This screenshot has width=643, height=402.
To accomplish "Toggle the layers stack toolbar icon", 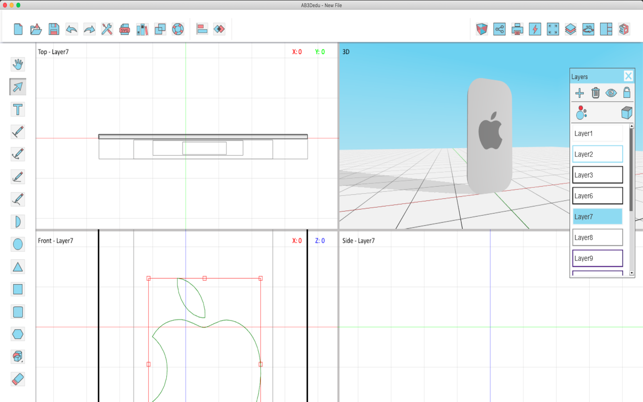I will pyautogui.click(x=570, y=29).
